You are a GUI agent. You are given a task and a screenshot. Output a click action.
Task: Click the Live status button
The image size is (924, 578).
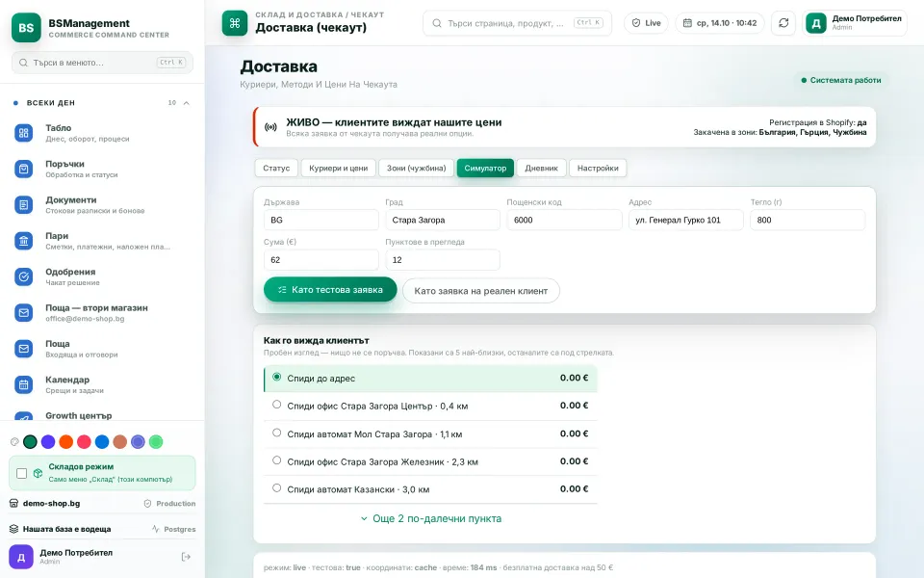(646, 23)
